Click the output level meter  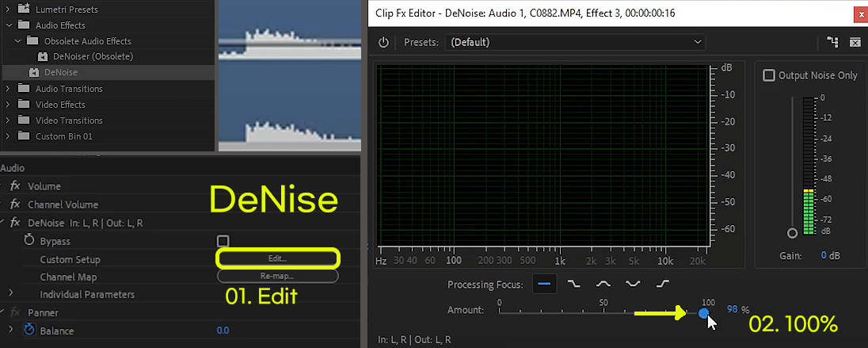[809, 166]
